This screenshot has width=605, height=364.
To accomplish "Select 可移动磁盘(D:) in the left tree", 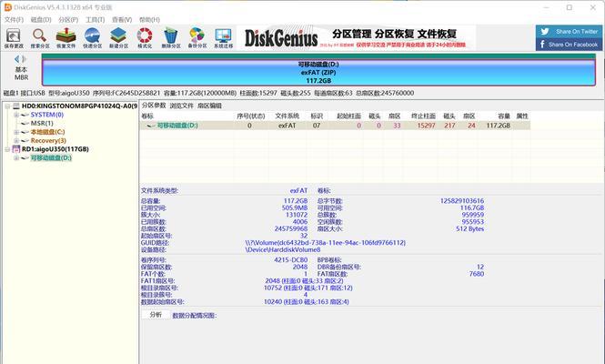I will click(x=51, y=157).
